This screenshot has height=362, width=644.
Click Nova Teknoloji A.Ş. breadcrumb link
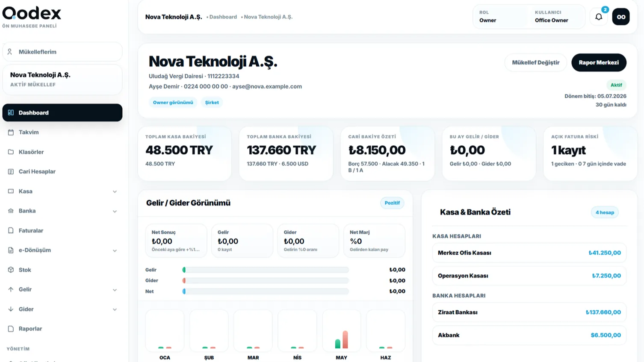(268, 17)
